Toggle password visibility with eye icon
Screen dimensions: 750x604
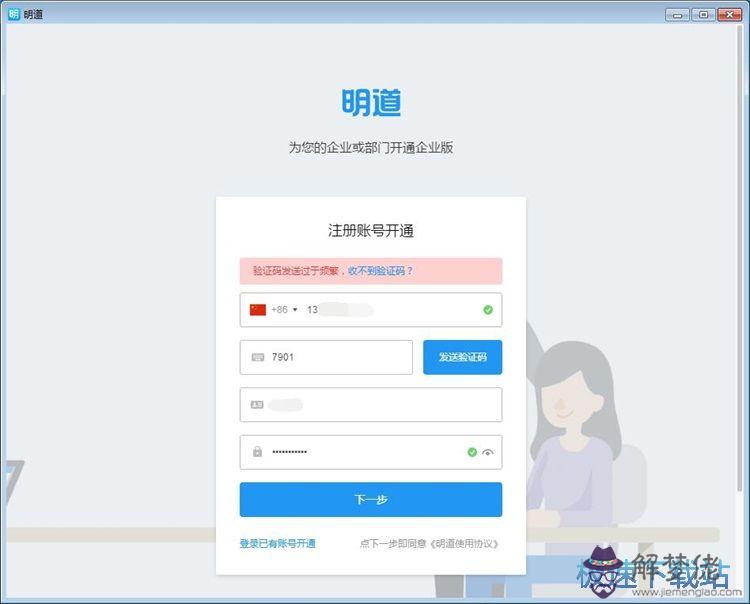pyautogui.click(x=487, y=452)
